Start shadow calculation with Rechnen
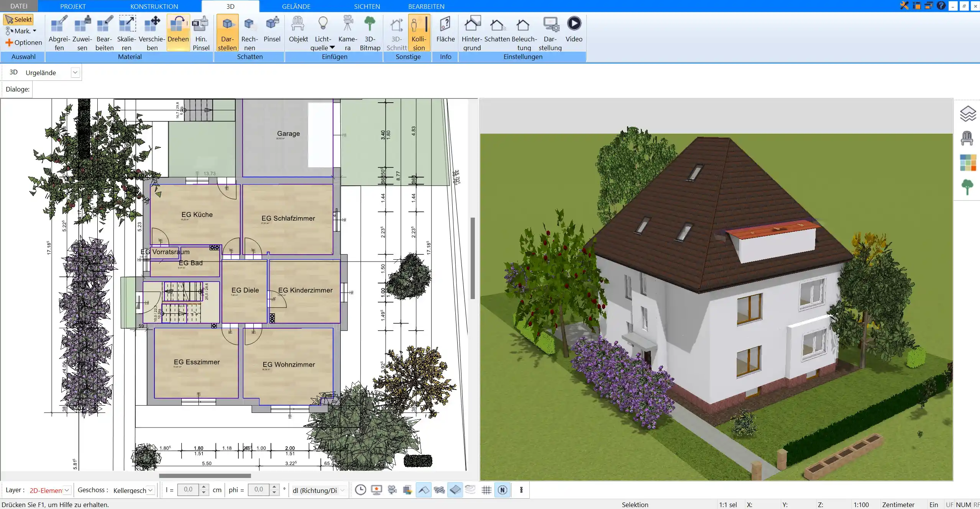 click(250, 33)
